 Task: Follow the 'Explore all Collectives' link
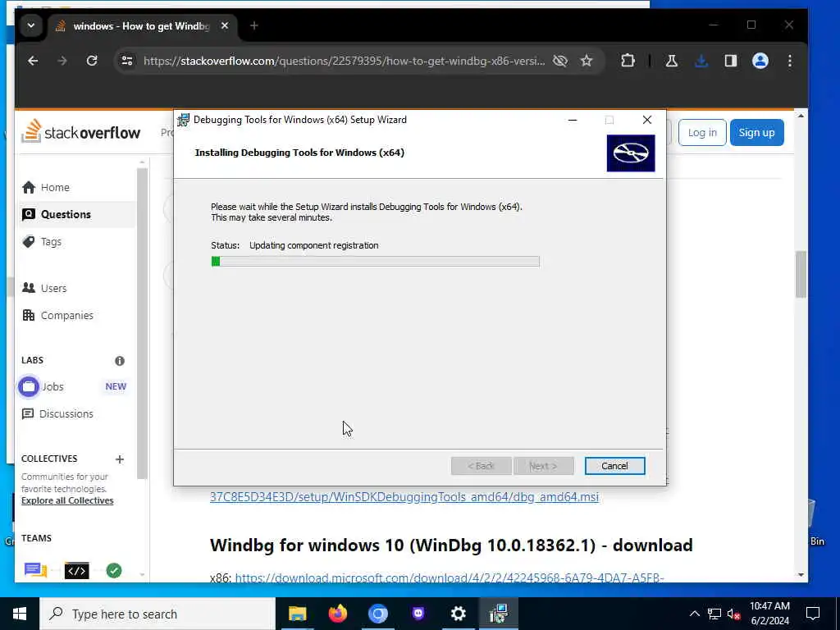67,500
